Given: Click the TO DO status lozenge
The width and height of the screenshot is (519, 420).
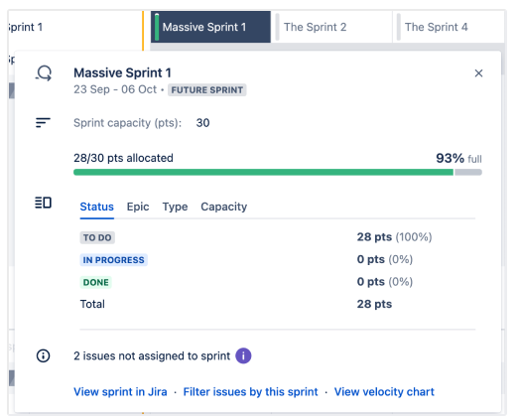Looking at the screenshot, I should coord(97,237).
